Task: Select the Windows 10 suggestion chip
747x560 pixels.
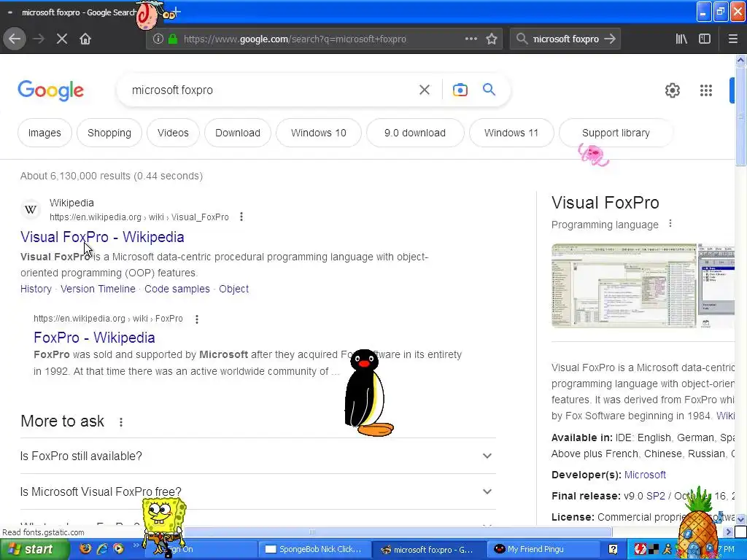Action: [319, 133]
